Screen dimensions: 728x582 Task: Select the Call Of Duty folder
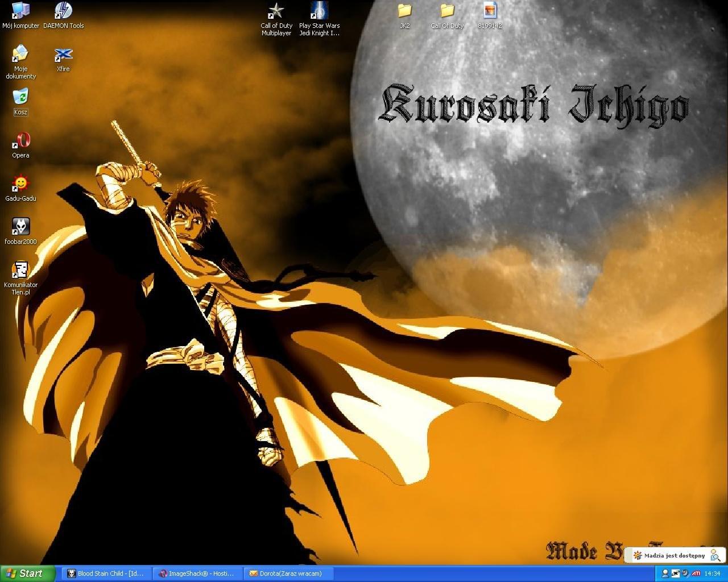click(447, 15)
